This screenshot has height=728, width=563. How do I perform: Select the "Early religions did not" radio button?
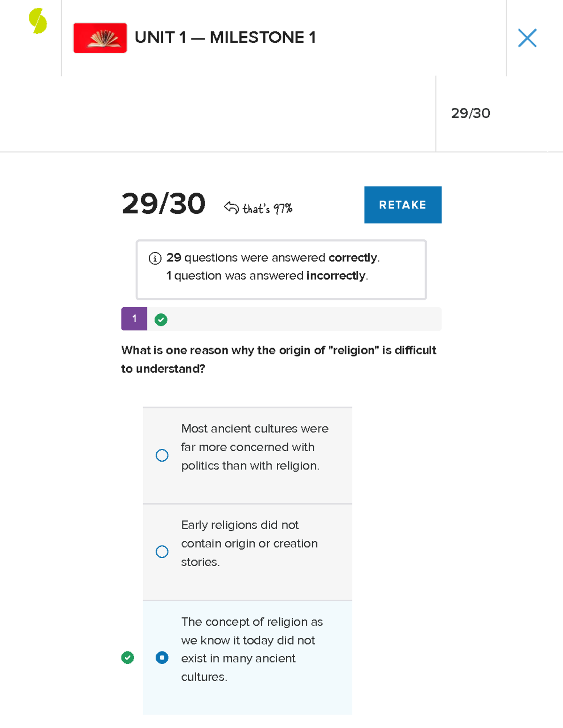click(x=162, y=552)
